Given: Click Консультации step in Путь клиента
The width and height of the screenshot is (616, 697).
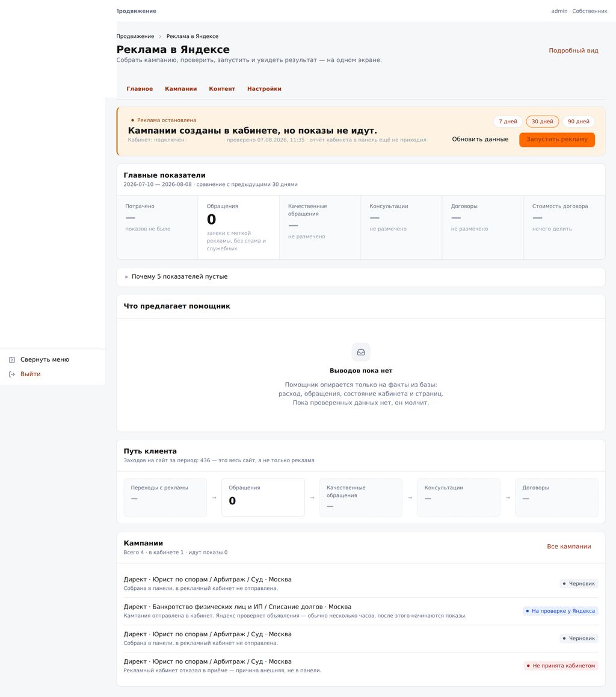Looking at the screenshot, I should tap(459, 497).
